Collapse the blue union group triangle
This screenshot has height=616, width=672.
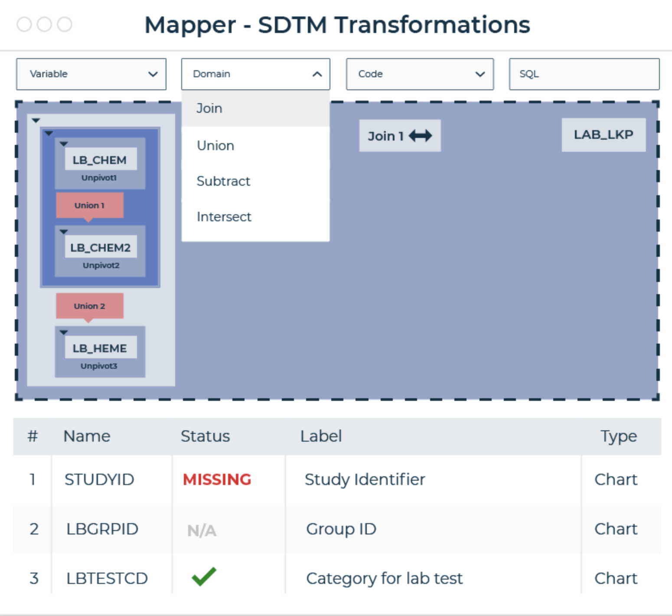pos(49,134)
